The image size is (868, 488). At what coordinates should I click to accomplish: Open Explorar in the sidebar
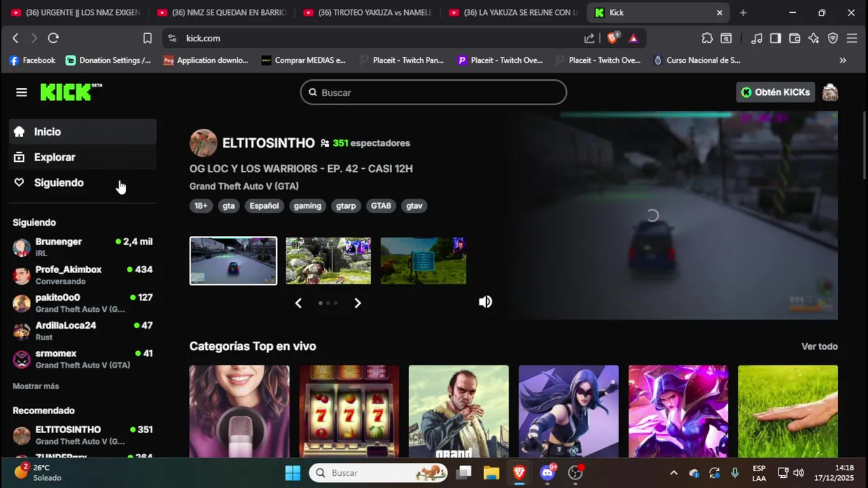(x=83, y=157)
